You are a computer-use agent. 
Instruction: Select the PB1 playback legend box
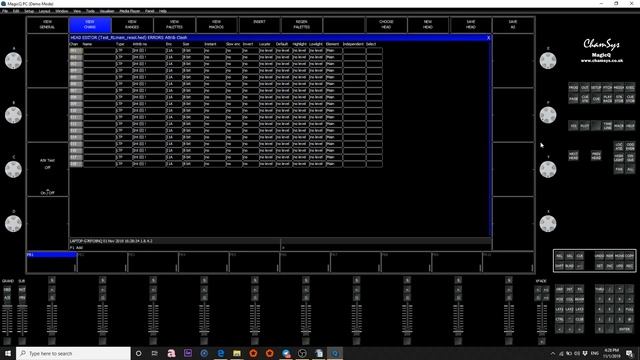coord(51,262)
